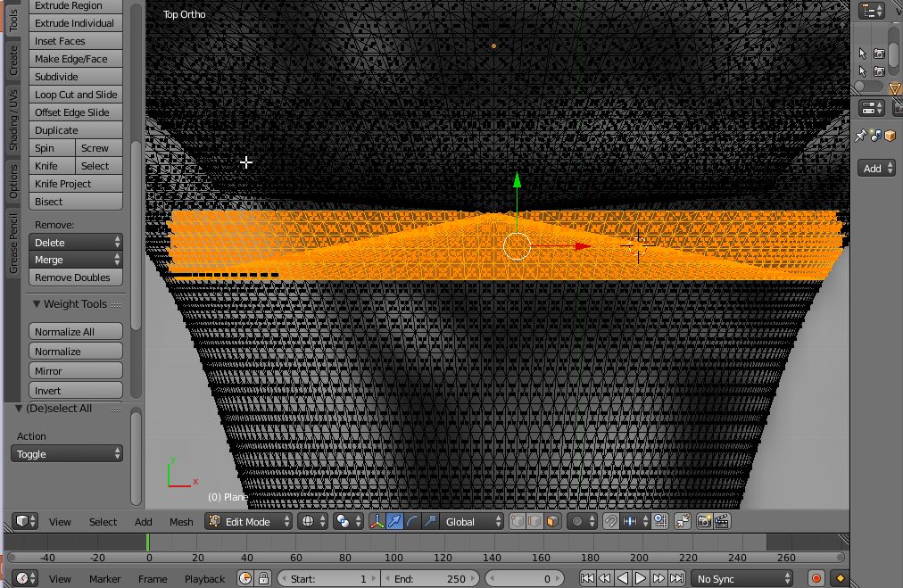Toggle the 3D manipulator axis widget
Screen dimensions: 903x588
point(377,521)
